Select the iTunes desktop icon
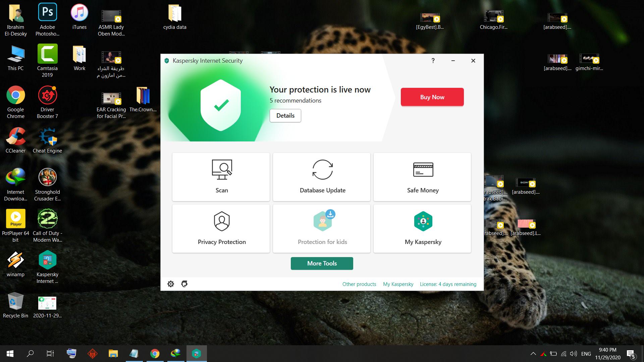This screenshot has height=362, width=644. click(x=79, y=16)
